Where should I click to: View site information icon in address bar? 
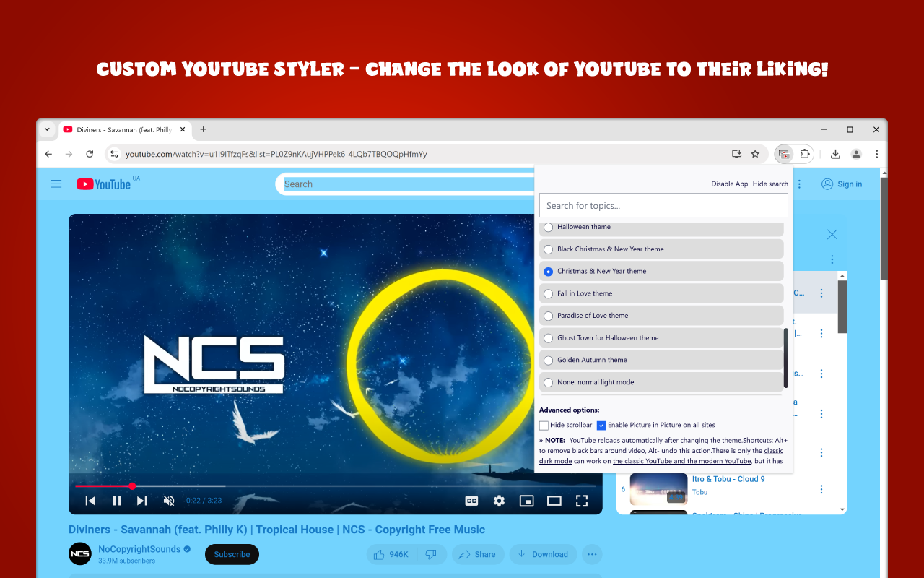114,154
